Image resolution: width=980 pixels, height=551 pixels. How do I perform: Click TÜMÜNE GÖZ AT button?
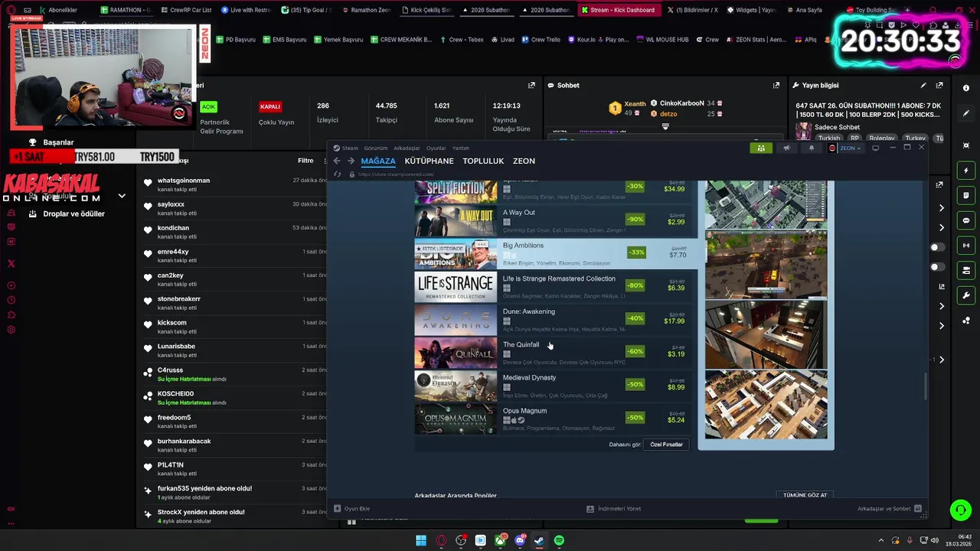click(805, 495)
